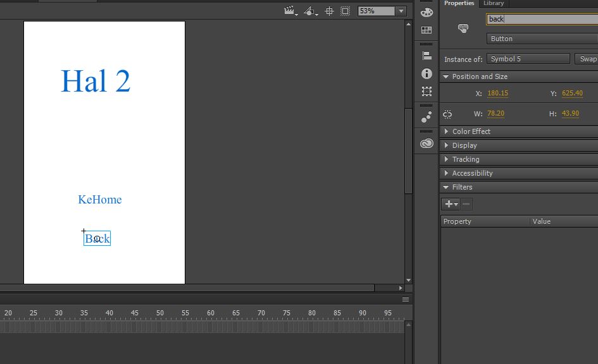Screen dimensions: 598x364
Task: Click the Center Stage icon
Action: click(329, 11)
